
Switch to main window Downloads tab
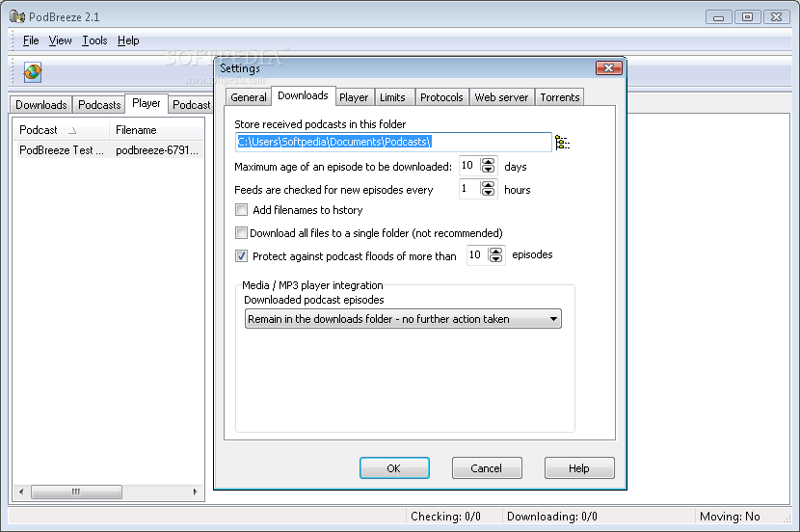(41, 104)
